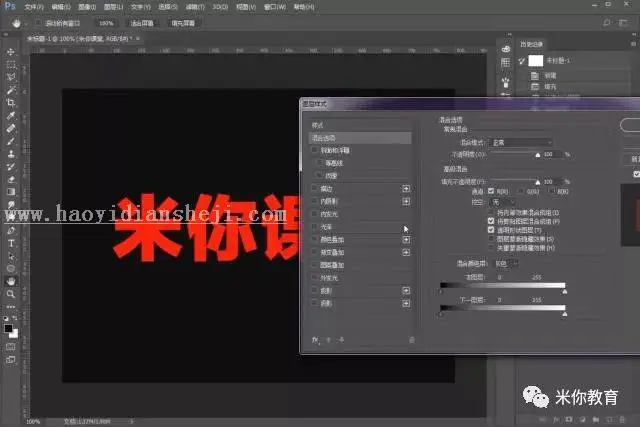Select the Ellipse shape tool

pyautogui.click(x=11, y=269)
